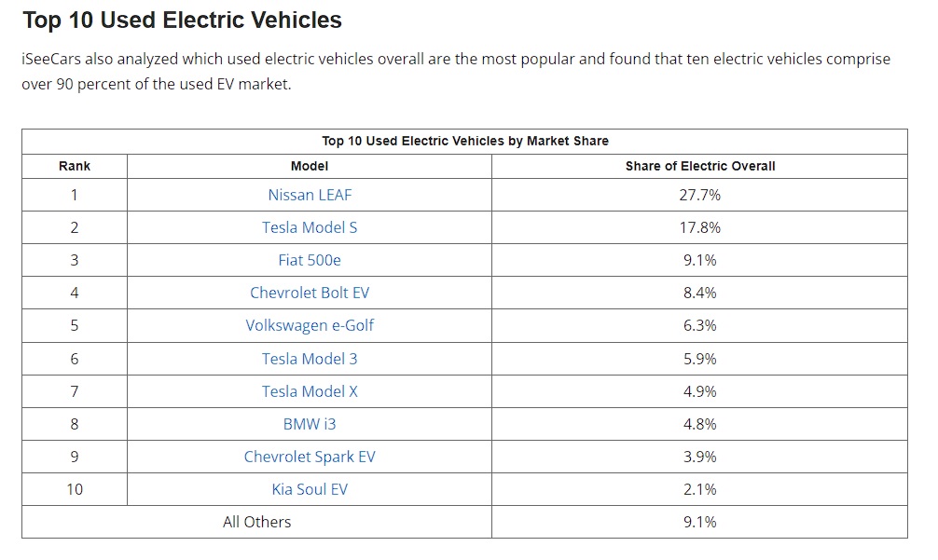
Task: Open the Chevrolet Bolt EV link
Action: coord(310,293)
